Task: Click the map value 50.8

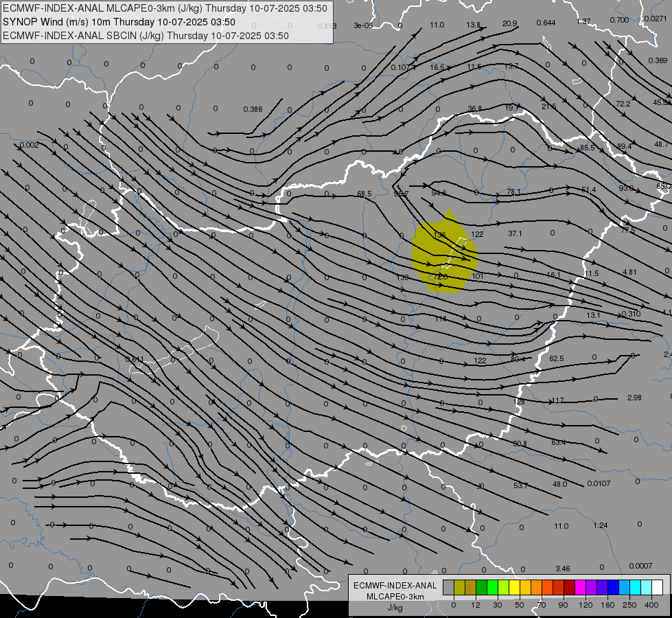Action: click(520, 444)
